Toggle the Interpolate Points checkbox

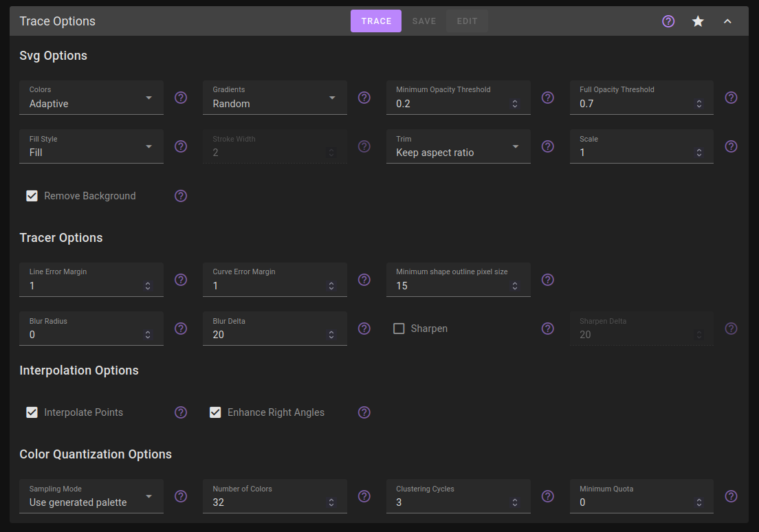[32, 412]
